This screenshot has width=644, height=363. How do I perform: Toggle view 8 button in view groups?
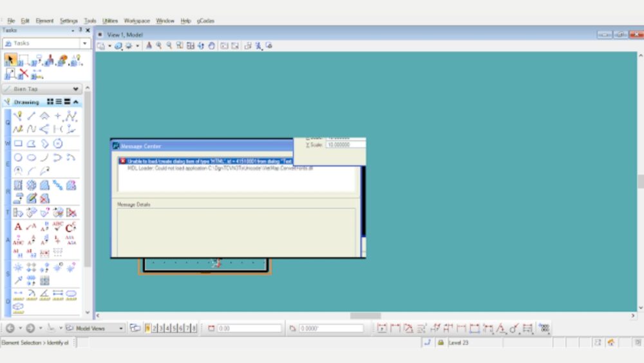pos(193,328)
